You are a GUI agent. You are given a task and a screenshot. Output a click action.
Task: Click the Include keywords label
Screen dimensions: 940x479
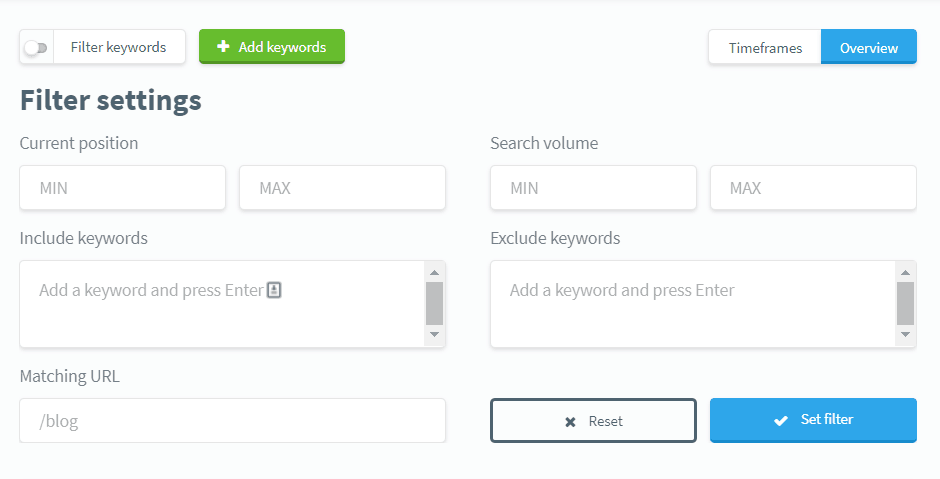pyautogui.click(x=83, y=238)
